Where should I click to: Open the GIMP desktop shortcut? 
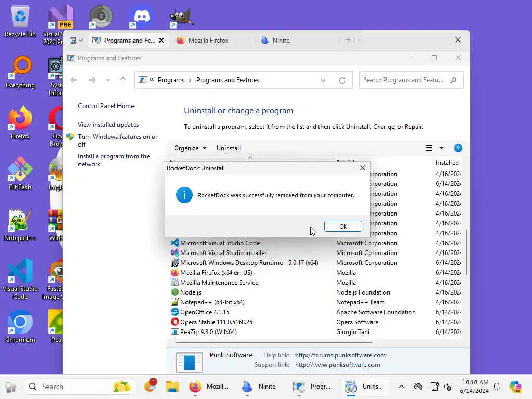181,16
